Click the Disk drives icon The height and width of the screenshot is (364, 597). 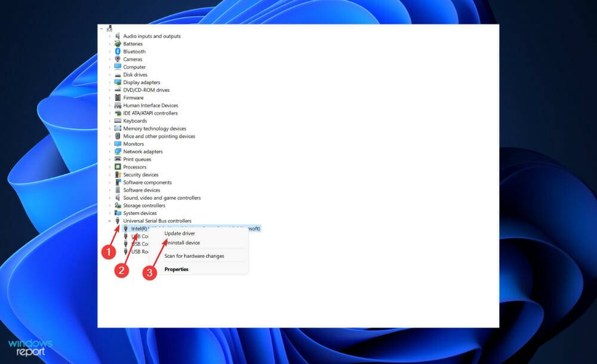118,75
